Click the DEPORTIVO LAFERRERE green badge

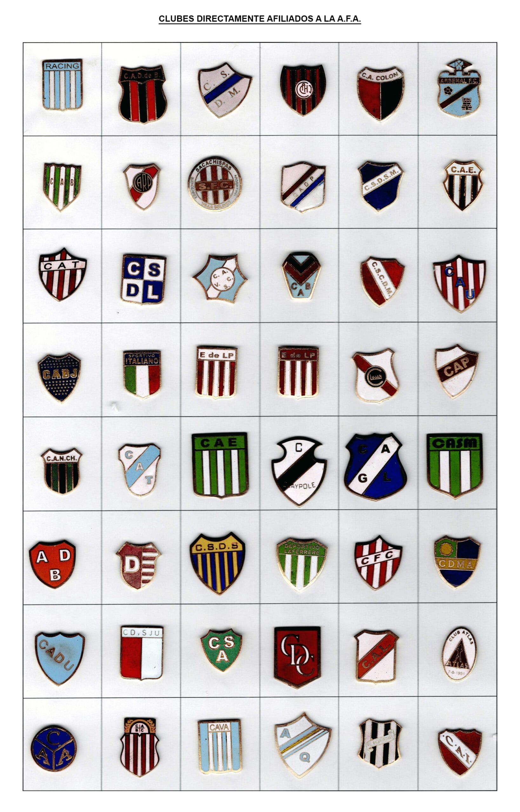pos(302,564)
